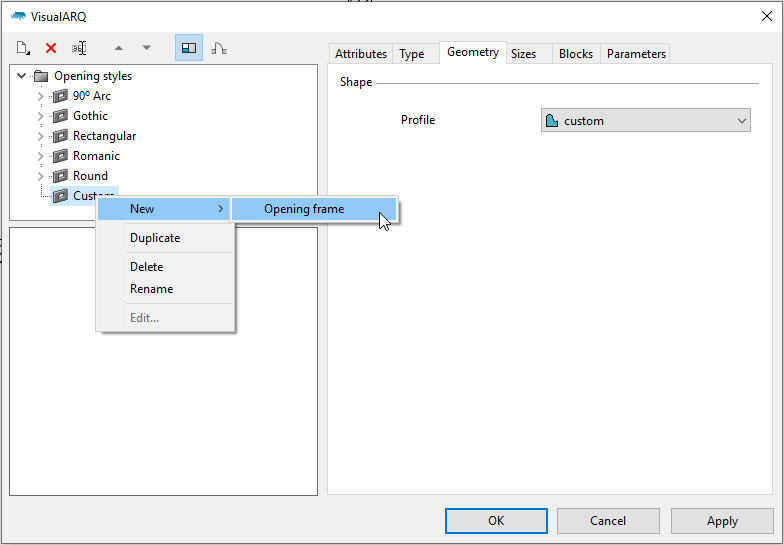Click the New style toolbar icon
The width and height of the screenshot is (784, 545).
click(24, 48)
